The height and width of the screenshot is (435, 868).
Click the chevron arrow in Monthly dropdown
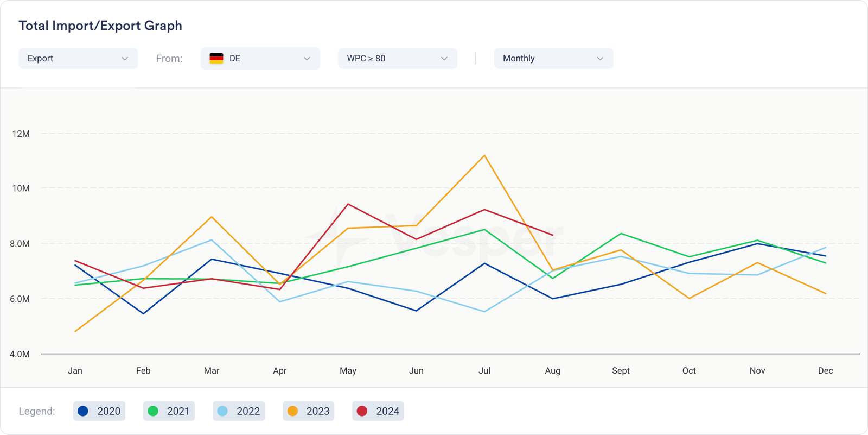click(600, 59)
